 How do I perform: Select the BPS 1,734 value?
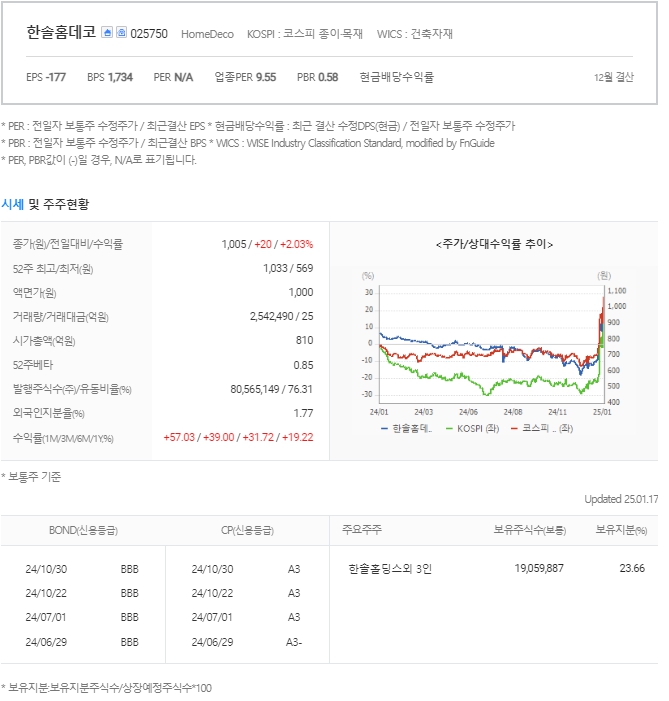point(110,77)
